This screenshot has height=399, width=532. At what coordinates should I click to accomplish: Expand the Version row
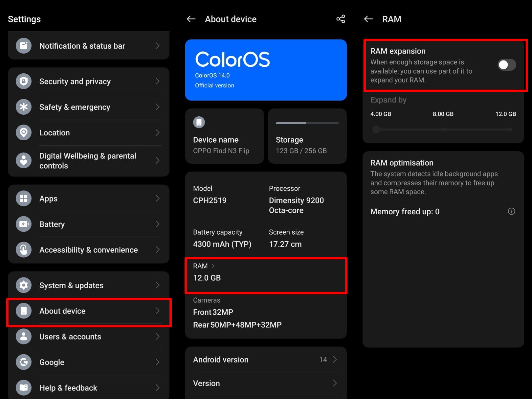click(x=334, y=383)
